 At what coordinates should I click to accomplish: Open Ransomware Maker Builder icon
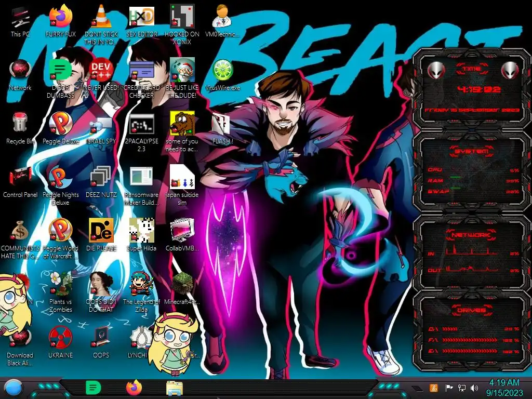coord(141,177)
